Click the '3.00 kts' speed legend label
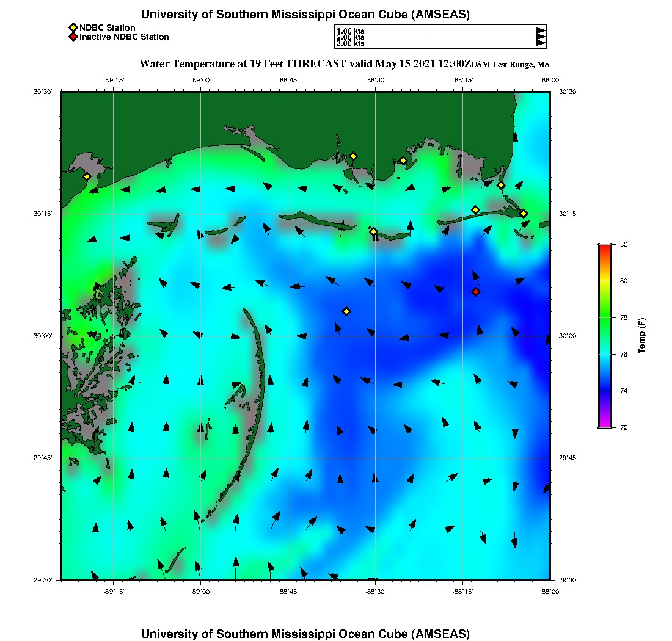 [x=351, y=43]
